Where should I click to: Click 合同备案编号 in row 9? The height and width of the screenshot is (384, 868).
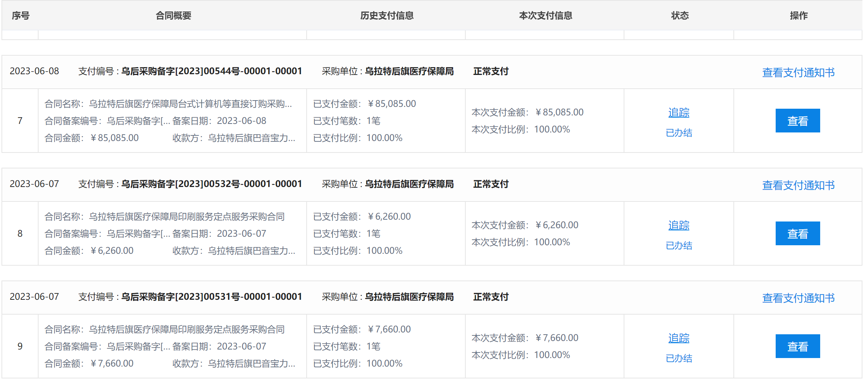coord(107,346)
